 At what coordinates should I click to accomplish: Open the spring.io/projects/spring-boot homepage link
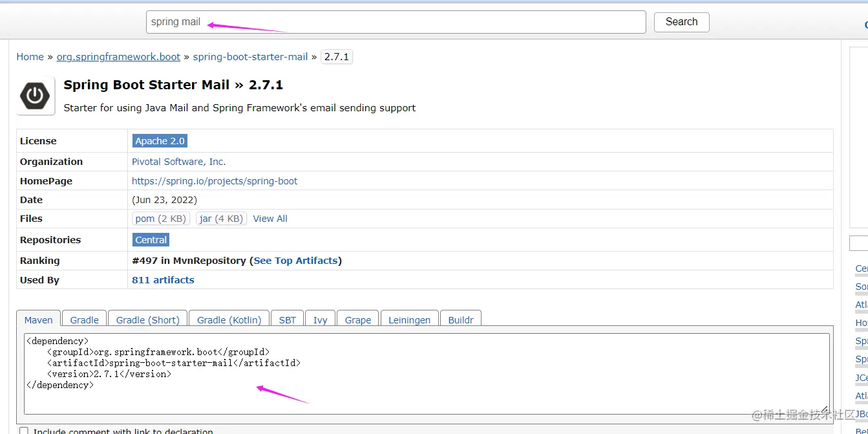point(215,181)
